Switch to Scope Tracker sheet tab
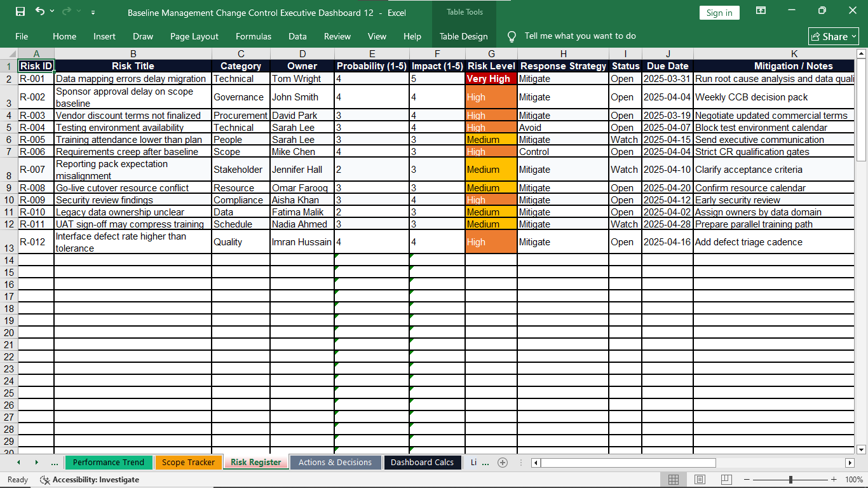868x488 pixels. [188, 463]
